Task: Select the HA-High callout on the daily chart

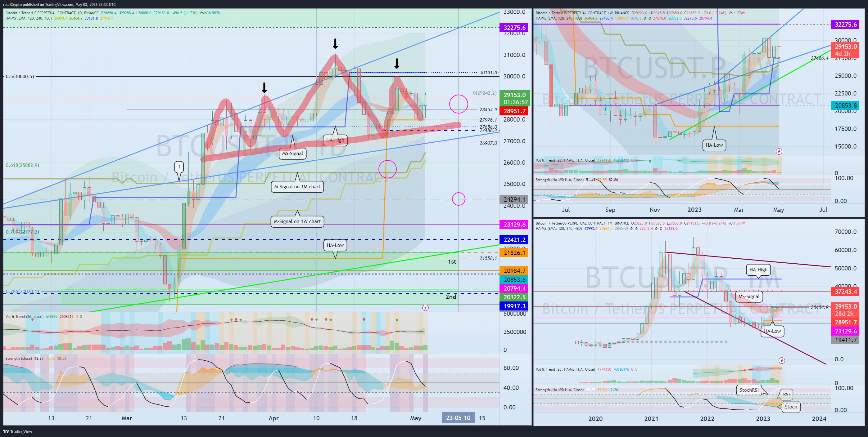Action: click(x=335, y=140)
